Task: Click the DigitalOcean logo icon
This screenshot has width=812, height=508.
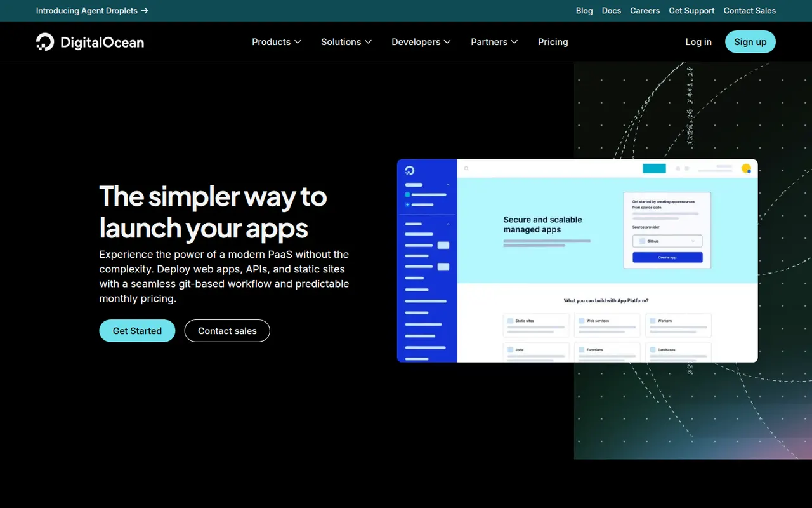Action: coord(45,42)
